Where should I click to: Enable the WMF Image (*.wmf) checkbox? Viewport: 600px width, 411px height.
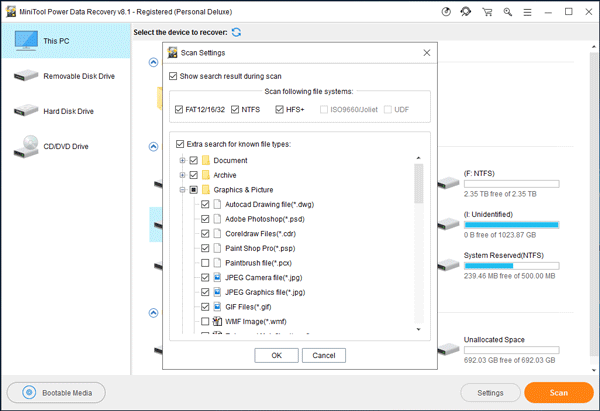point(205,321)
